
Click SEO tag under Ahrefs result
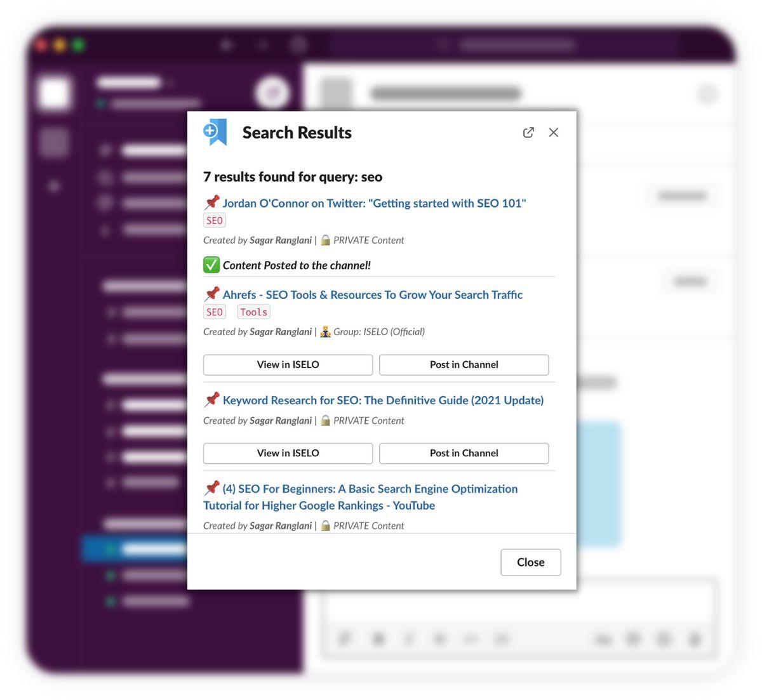point(215,312)
